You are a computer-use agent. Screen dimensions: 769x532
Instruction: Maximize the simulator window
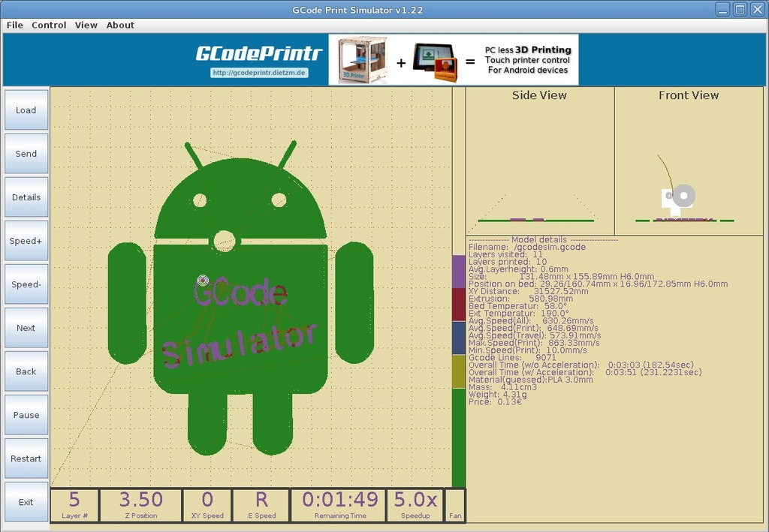point(740,9)
